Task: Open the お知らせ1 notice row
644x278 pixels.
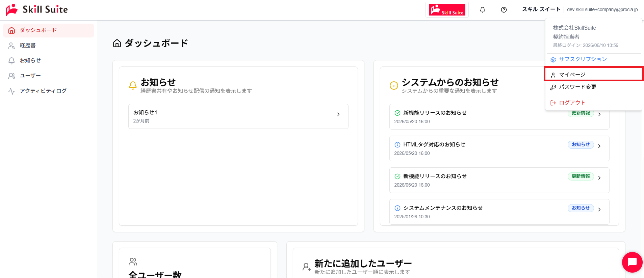Action: click(x=238, y=116)
